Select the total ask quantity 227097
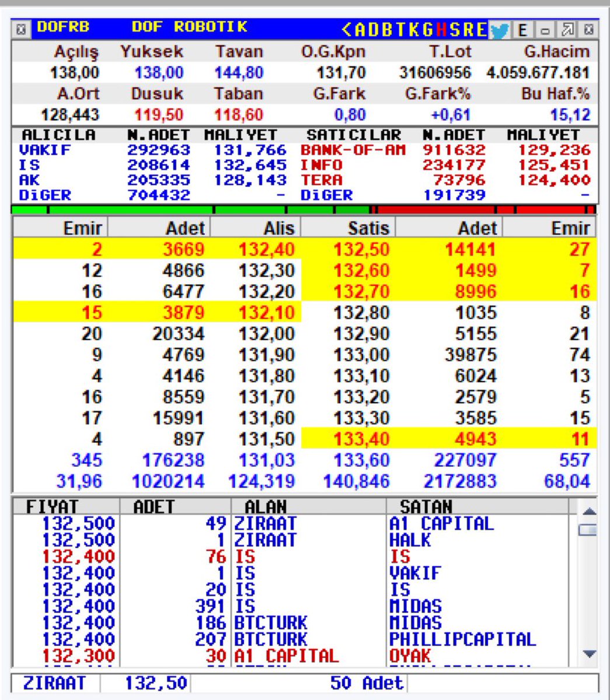Image resolution: width=610 pixels, height=700 pixels. (x=465, y=460)
